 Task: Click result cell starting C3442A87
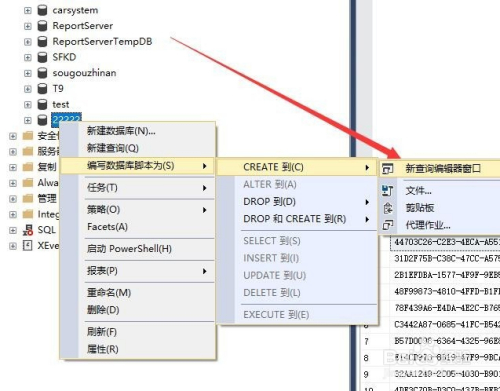click(x=445, y=324)
